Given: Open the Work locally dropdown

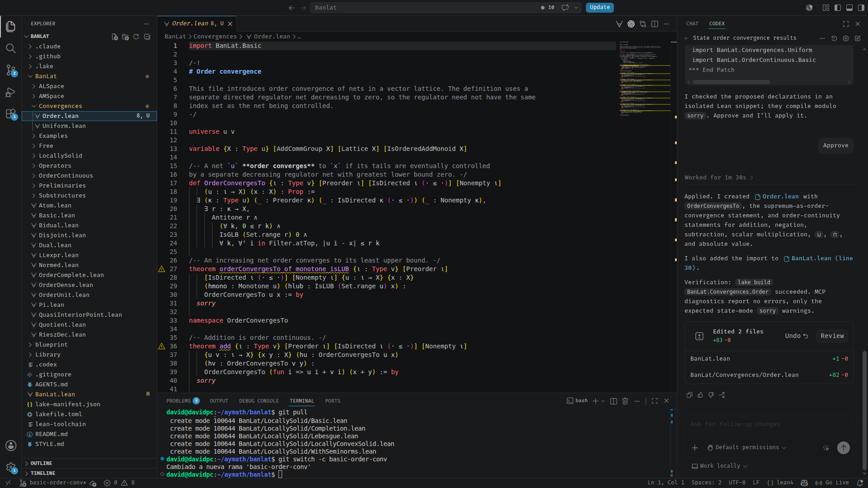Looking at the screenshot, I should (x=720, y=466).
